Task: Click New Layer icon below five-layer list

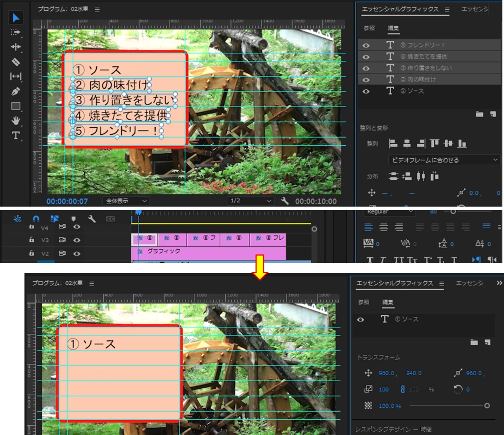Action: (493, 114)
